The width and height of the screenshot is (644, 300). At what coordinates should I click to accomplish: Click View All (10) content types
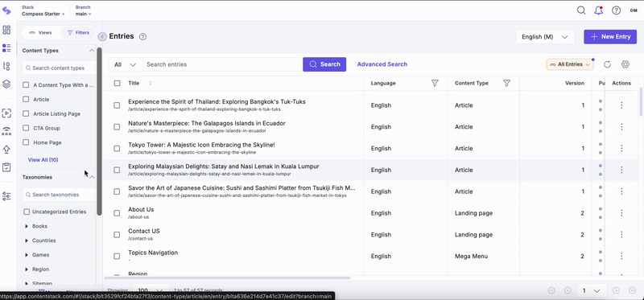click(x=43, y=159)
